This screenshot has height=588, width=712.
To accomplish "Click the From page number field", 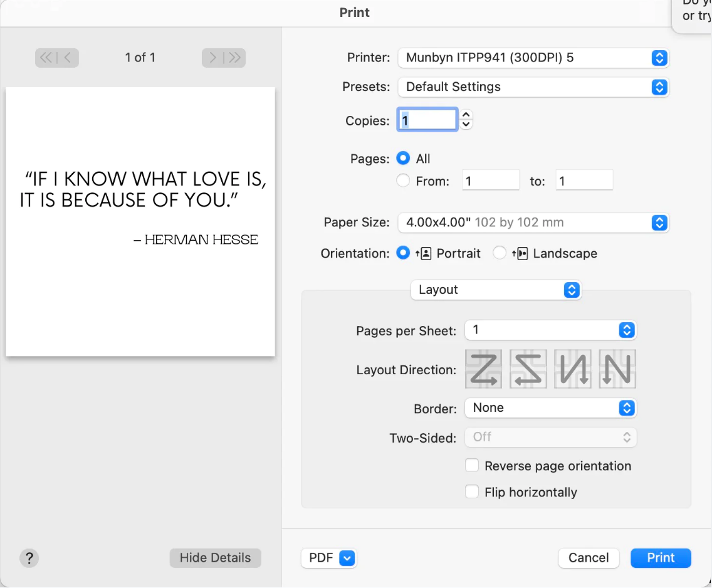I will tap(490, 181).
